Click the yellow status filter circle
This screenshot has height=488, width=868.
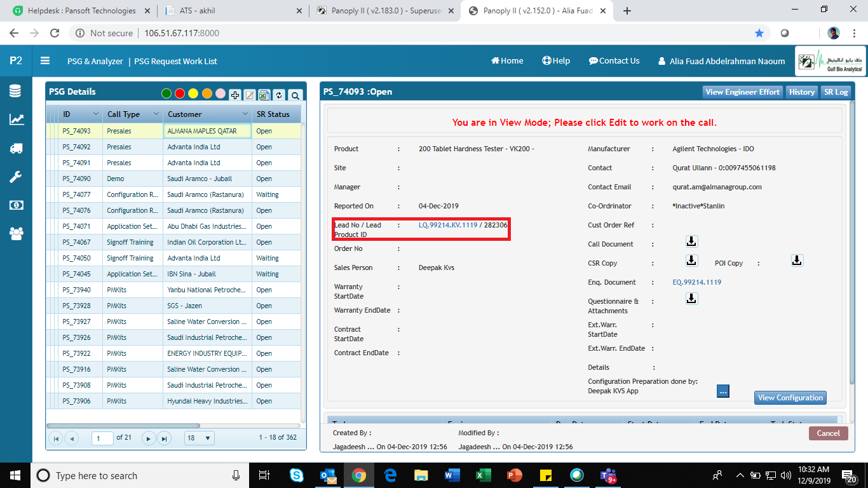(x=193, y=94)
